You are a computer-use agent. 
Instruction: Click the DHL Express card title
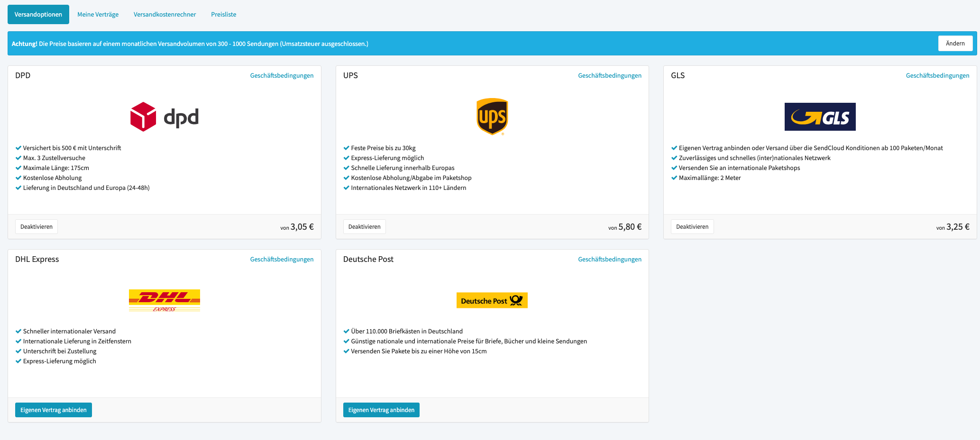37,260
